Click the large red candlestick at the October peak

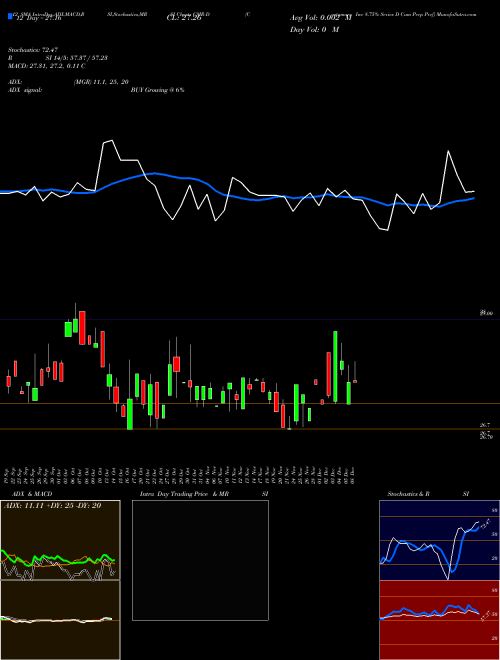point(82,328)
